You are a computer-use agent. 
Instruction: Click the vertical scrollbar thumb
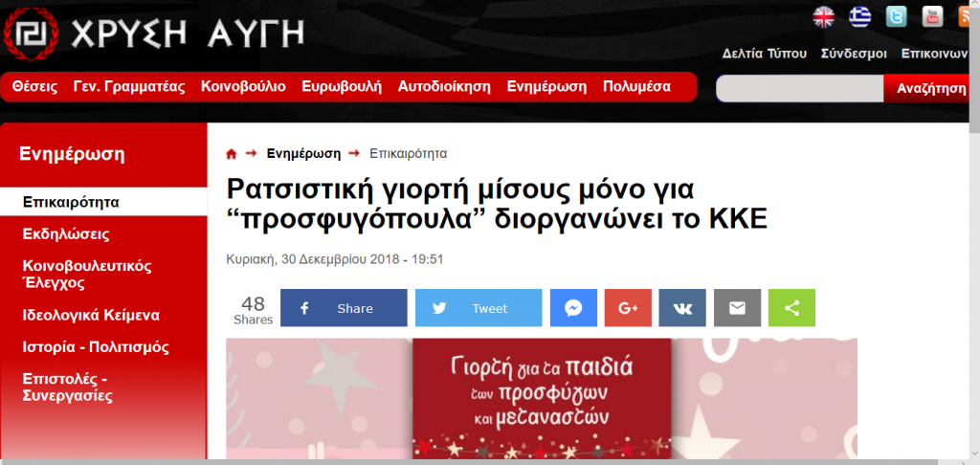click(x=974, y=69)
